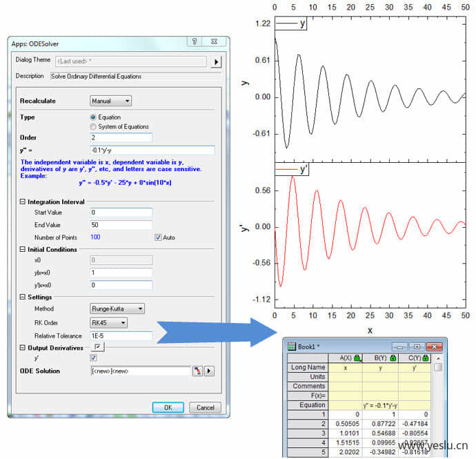Open the RK Order RK45 dropdown
The image size is (476, 459).
coord(108,322)
